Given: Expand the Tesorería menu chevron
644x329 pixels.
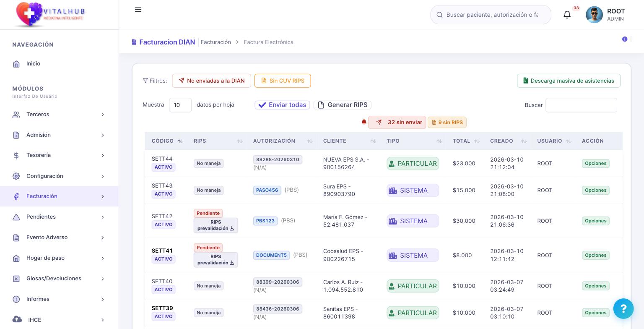Looking at the screenshot, I should [x=103, y=156].
